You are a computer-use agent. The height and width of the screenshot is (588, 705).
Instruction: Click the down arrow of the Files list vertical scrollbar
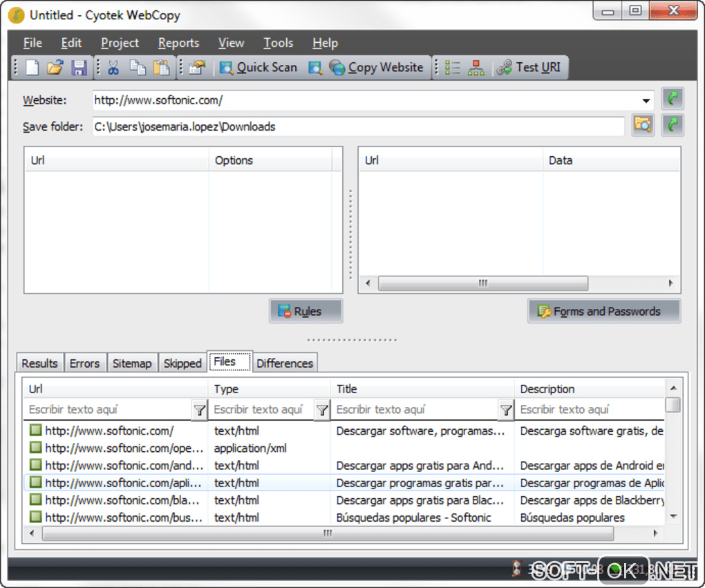673,517
